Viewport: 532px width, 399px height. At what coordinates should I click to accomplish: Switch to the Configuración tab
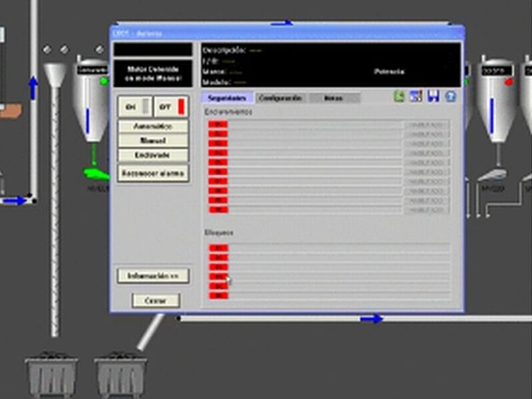[280, 98]
